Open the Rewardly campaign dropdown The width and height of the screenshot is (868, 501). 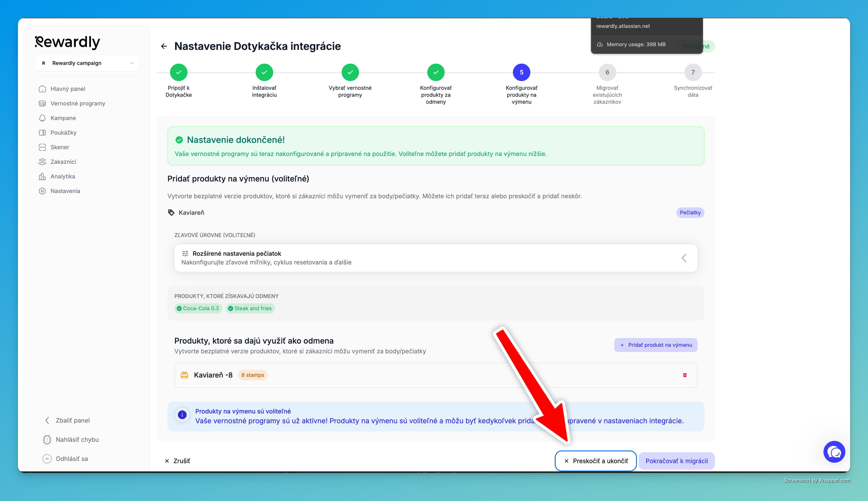click(x=87, y=63)
